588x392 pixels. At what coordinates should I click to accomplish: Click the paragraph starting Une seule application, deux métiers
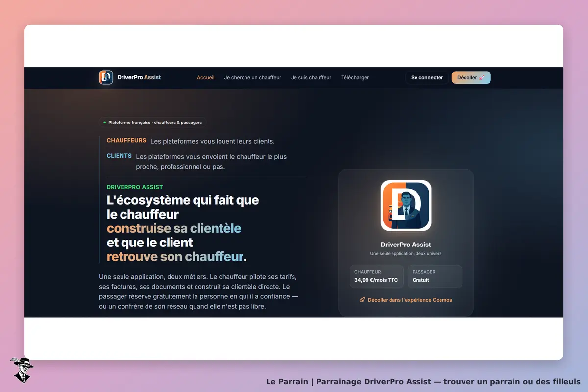click(198, 292)
